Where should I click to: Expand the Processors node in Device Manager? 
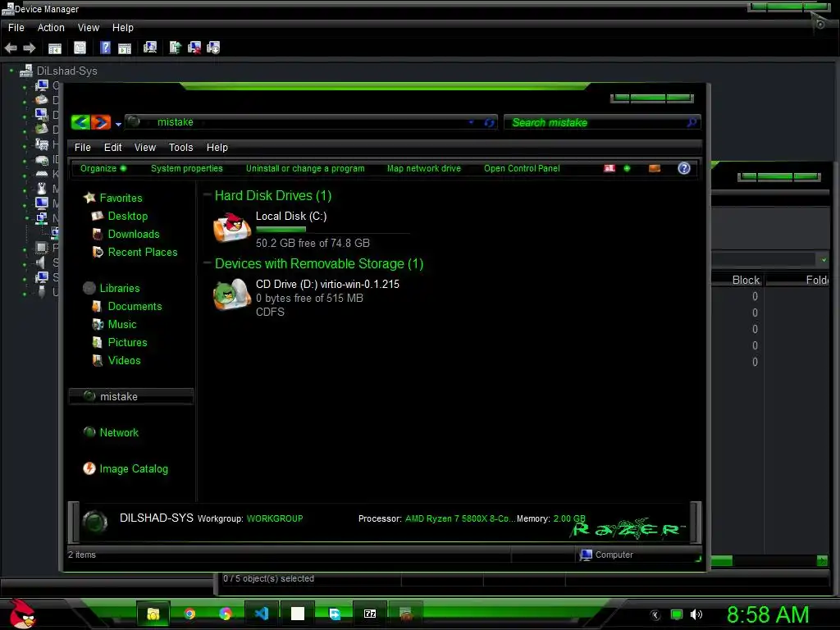click(x=25, y=249)
